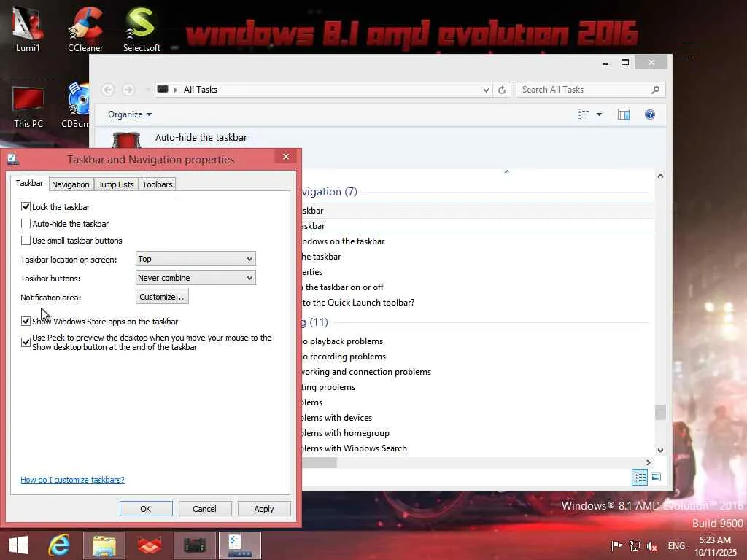This screenshot has height=560, width=747.
Task: Check Use small taskbar buttons
Action: (26, 240)
